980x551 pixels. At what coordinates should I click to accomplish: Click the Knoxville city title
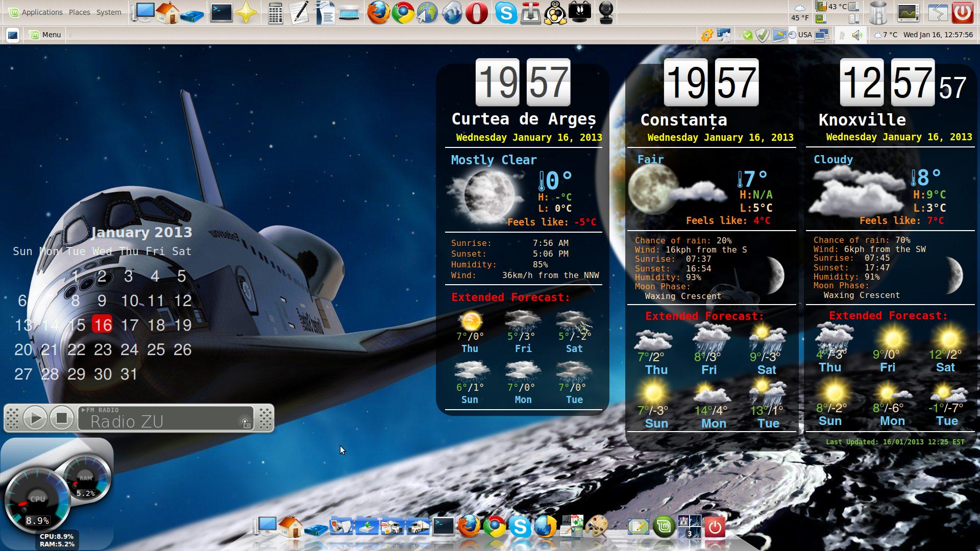tap(862, 120)
